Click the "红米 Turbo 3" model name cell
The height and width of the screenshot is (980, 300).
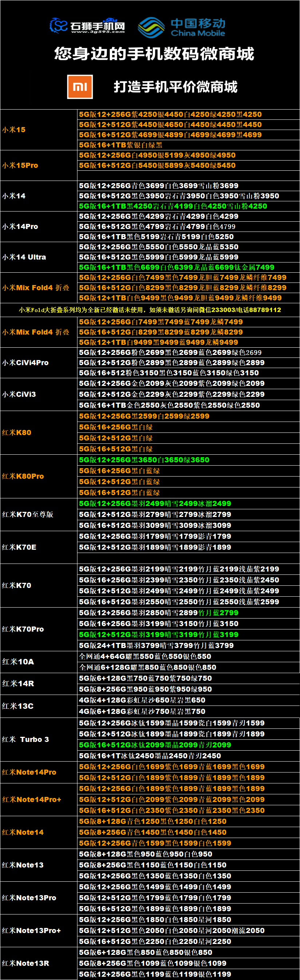pyautogui.click(x=39, y=740)
